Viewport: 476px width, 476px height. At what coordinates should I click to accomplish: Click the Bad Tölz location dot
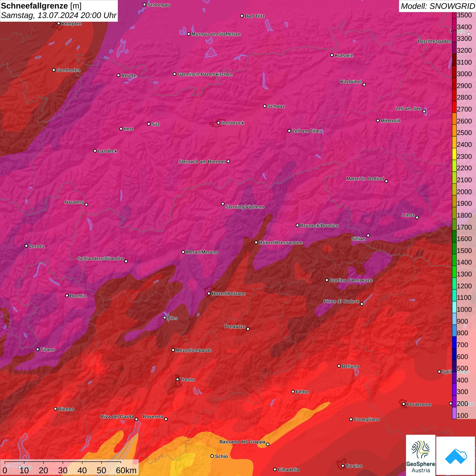[x=242, y=16]
